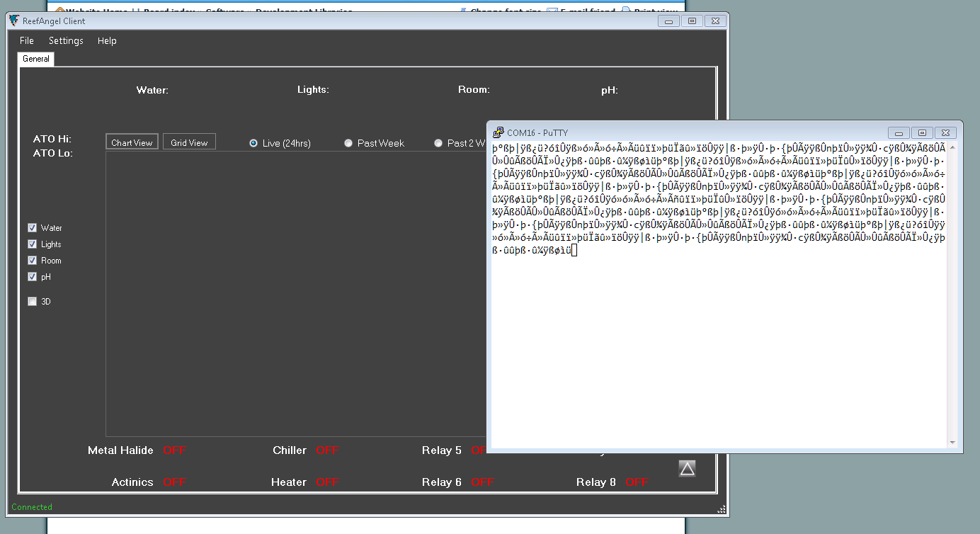The height and width of the screenshot is (534, 980).
Task: Click the PuTTY scrollbar down arrow
Action: pyautogui.click(x=952, y=443)
